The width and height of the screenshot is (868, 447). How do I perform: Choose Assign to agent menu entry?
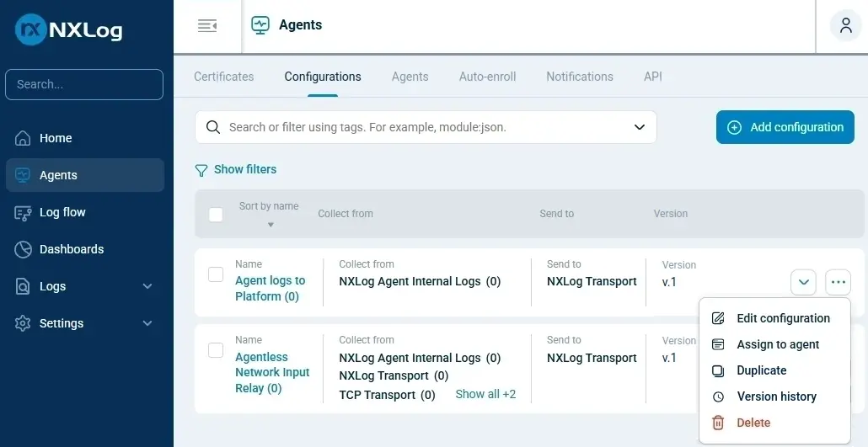point(775,344)
